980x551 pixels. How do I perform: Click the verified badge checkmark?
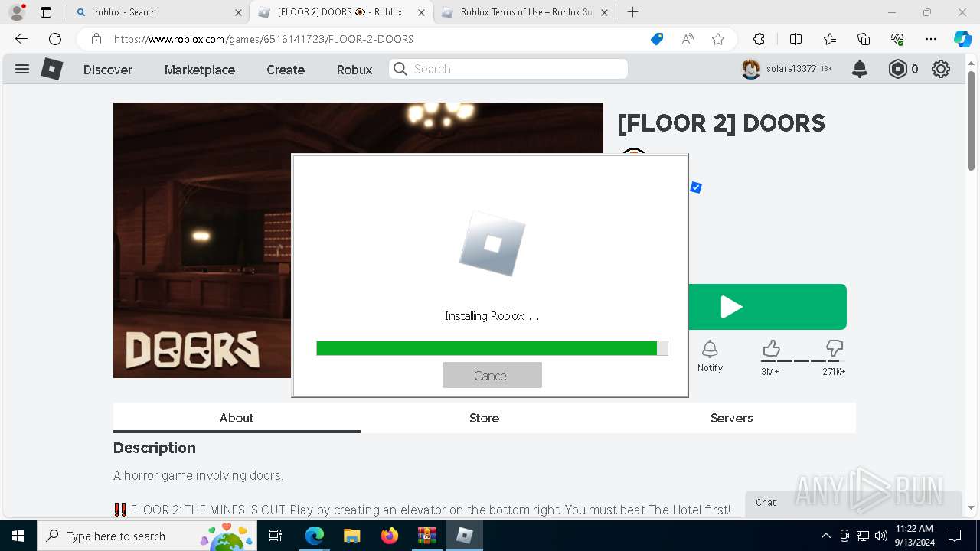[696, 187]
